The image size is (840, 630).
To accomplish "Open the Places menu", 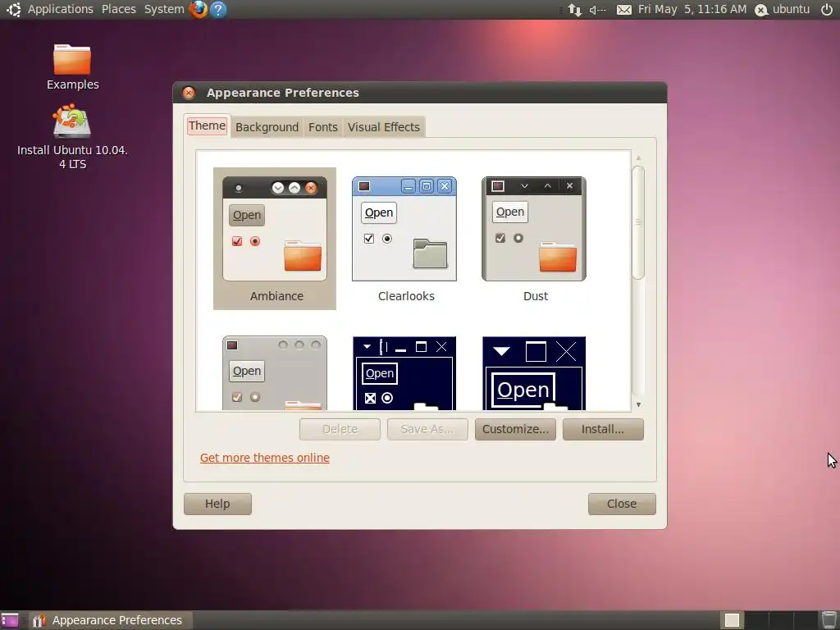I will [119, 9].
